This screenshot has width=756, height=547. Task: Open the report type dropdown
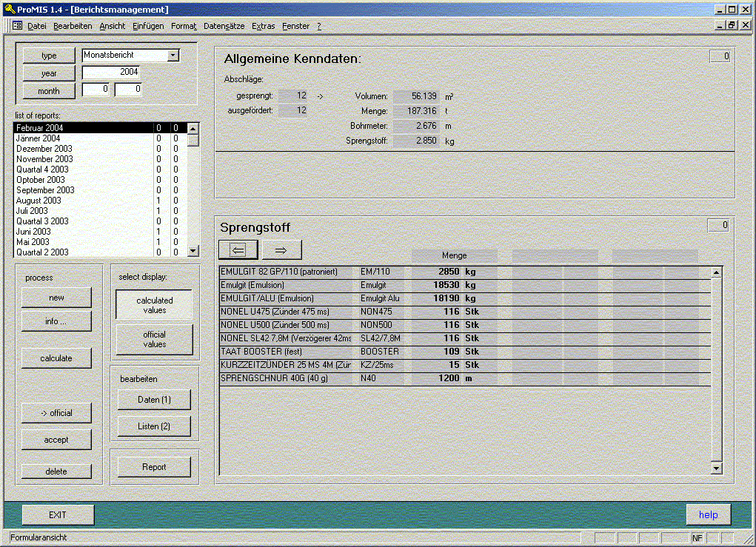(x=173, y=55)
